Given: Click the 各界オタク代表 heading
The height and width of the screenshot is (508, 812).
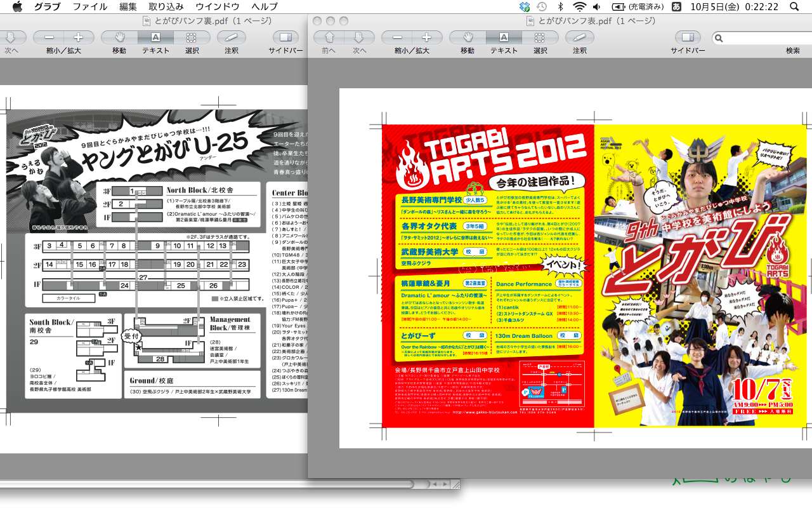Looking at the screenshot, I should click(429, 225).
